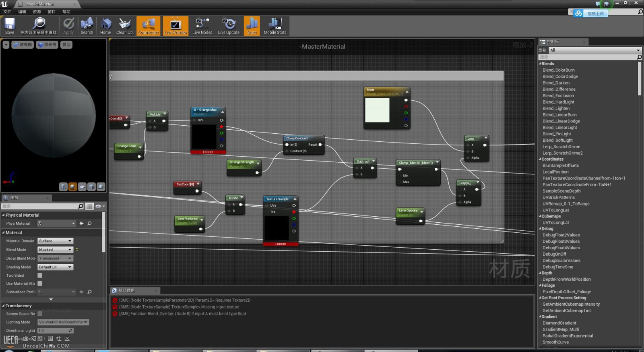Click the palette search input field
The width and height of the screenshot is (644, 352).
pos(588,57)
